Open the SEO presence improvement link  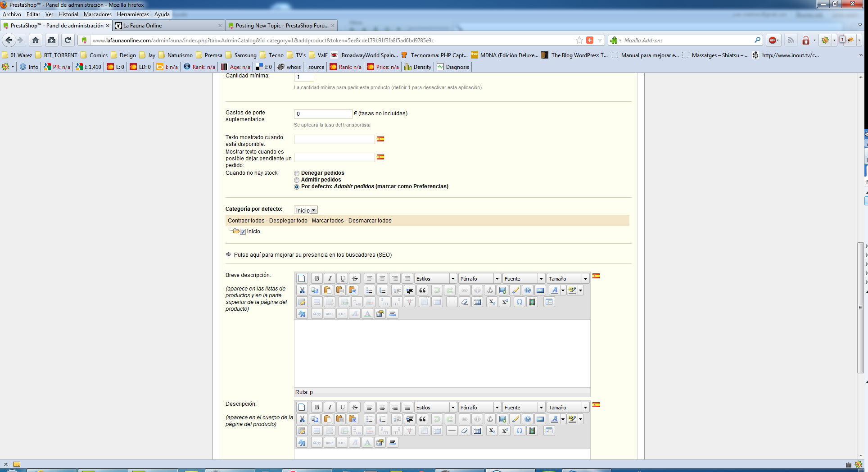[x=313, y=255]
